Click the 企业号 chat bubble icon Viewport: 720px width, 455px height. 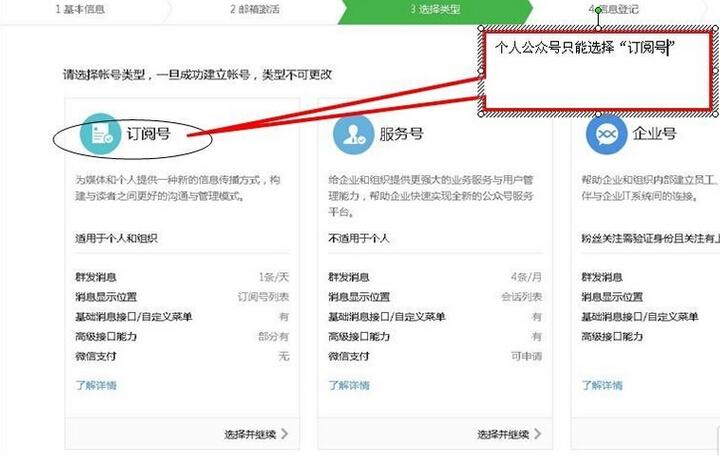click(x=606, y=135)
